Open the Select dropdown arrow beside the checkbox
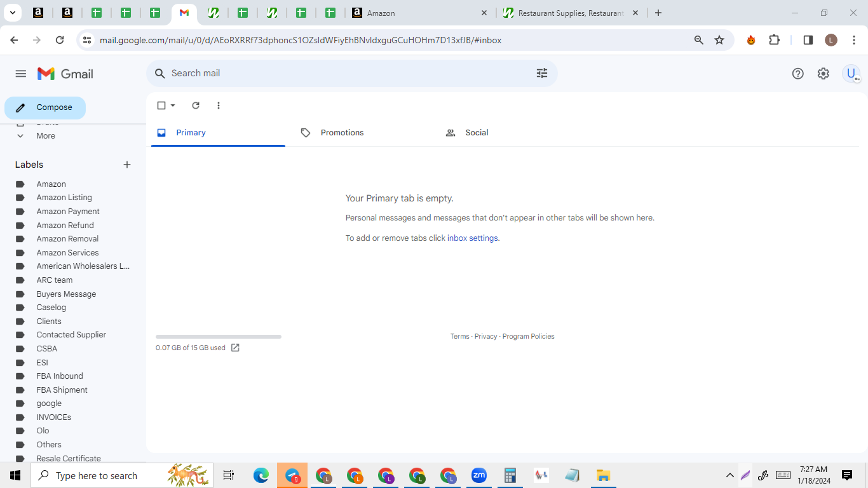Viewport: 868px width, 488px height. click(x=173, y=105)
